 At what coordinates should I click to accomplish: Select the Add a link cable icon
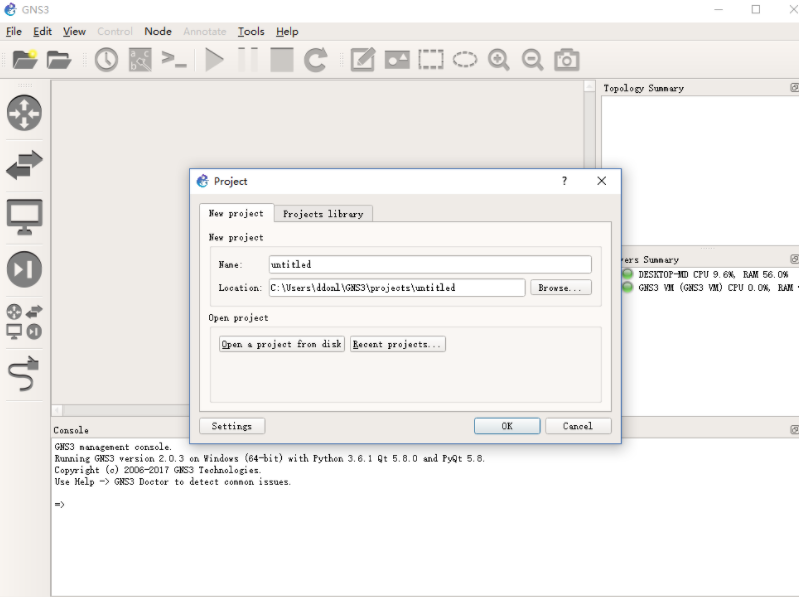tap(24, 373)
